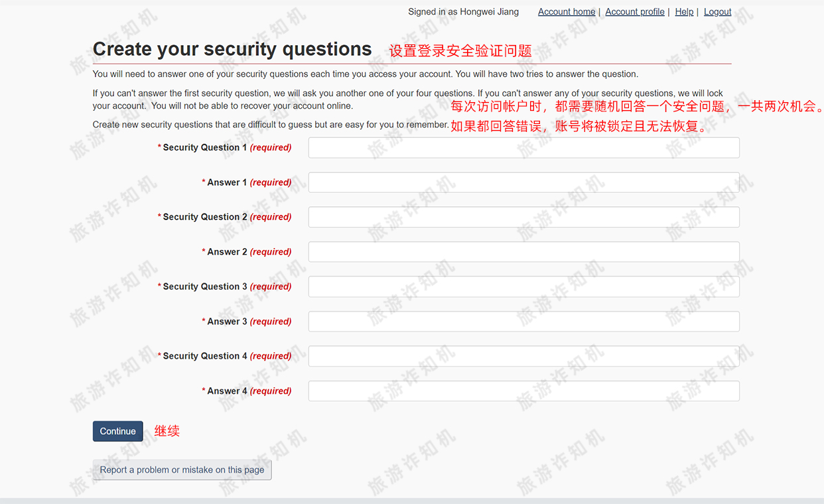Go to the Account profile link
The width and height of the screenshot is (824, 504).
click(634, 12)
